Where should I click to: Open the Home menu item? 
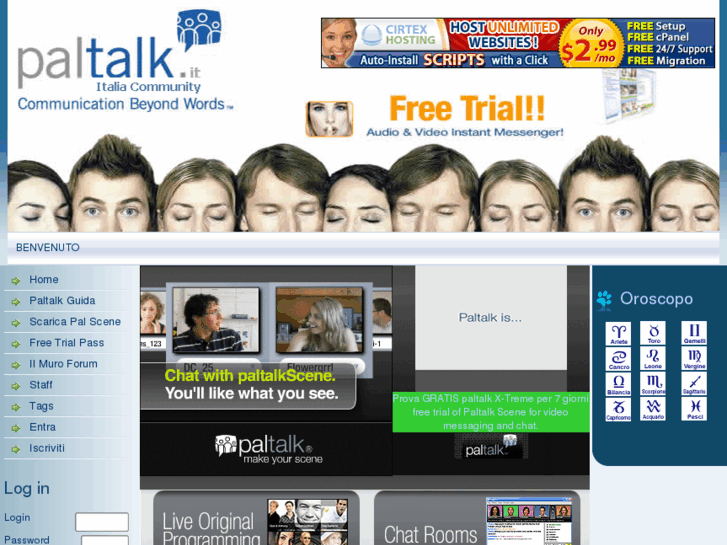44,280
